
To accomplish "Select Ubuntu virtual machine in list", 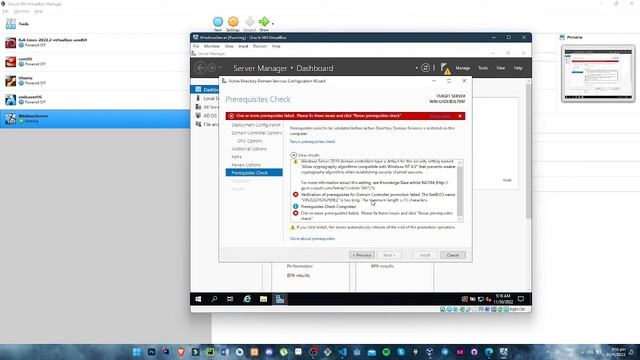I will pyautogui.click(x=95, y=80).
